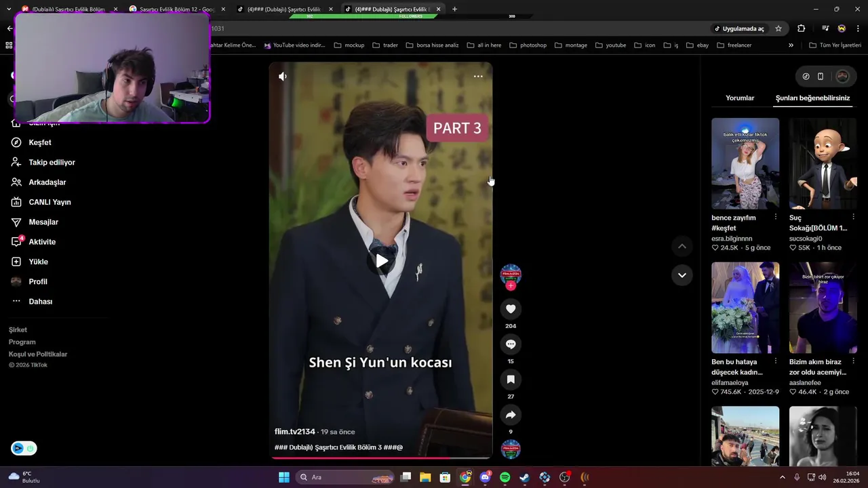Open options for Bizim akım card

tap(853, 362)
